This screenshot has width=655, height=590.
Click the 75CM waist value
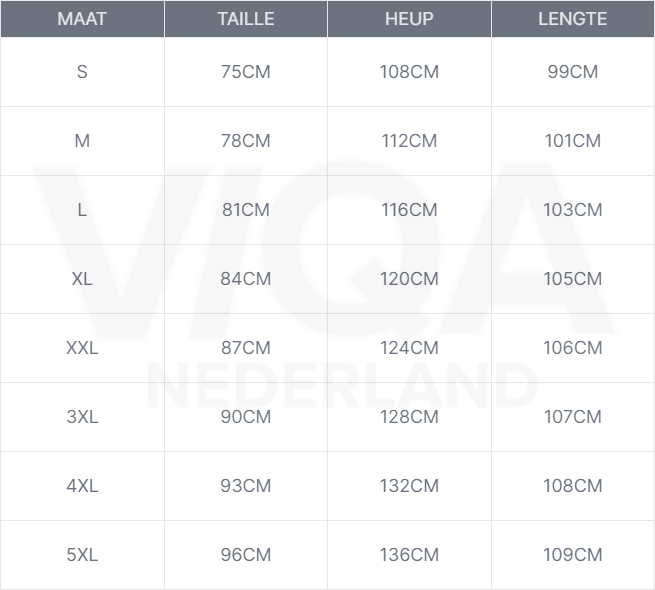coord(245,72)
